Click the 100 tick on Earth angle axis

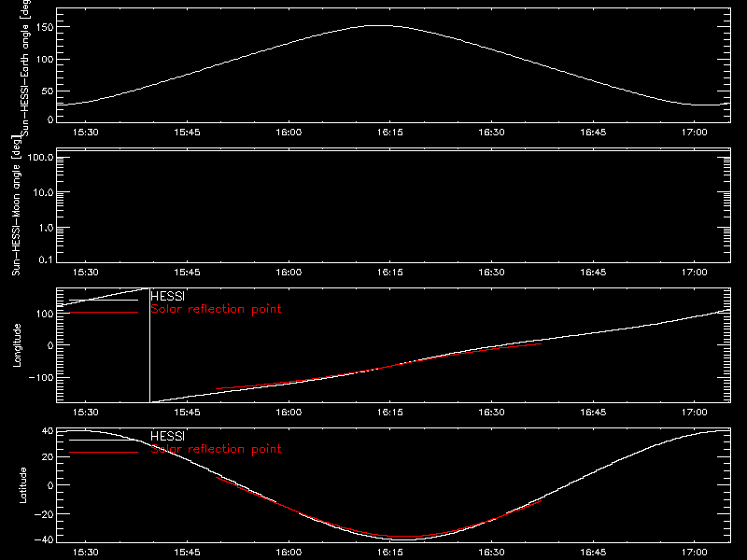(x=45, y=60)
